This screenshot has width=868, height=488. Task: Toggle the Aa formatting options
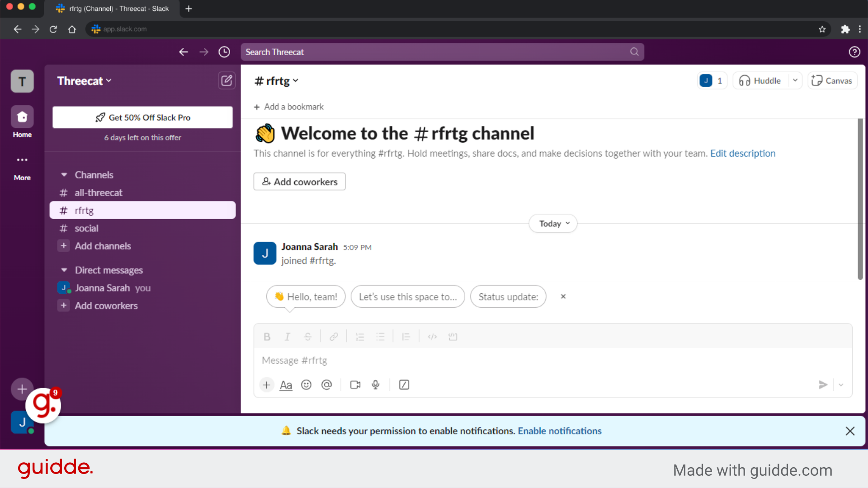(x=285, y=385)
